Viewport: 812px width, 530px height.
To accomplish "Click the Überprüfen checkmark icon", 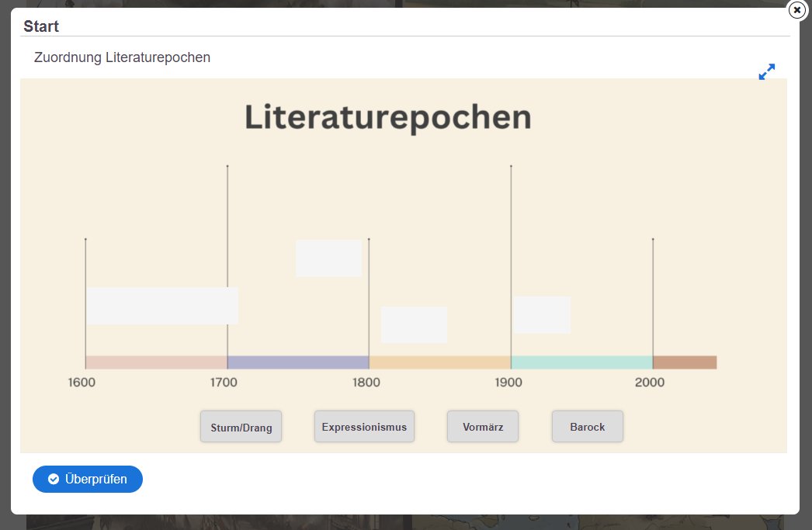I will coord(53,479).
